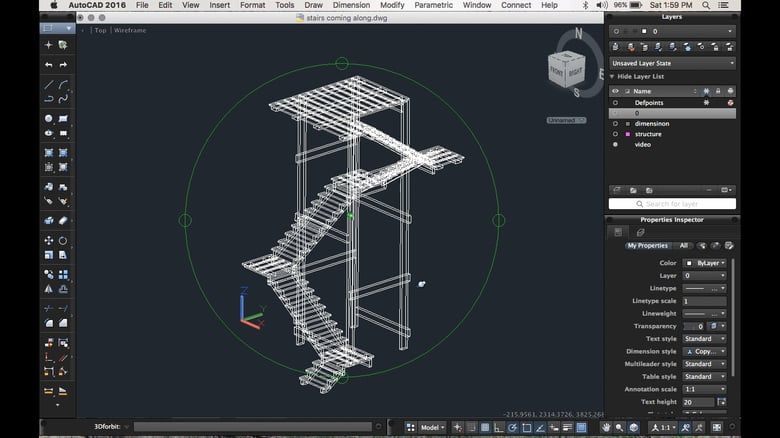Select the Ellipse tool

pos(48,133)
